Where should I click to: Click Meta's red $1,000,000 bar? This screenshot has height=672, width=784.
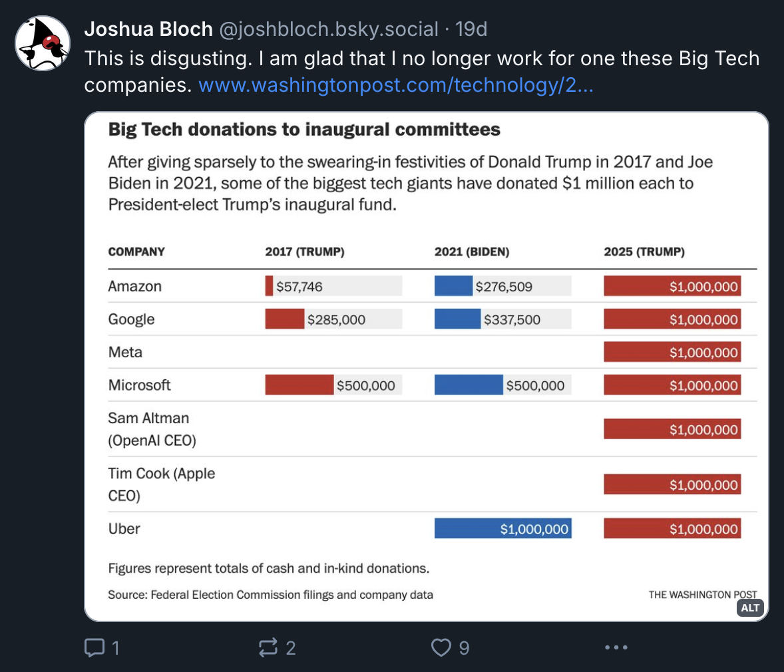[672, 352]
